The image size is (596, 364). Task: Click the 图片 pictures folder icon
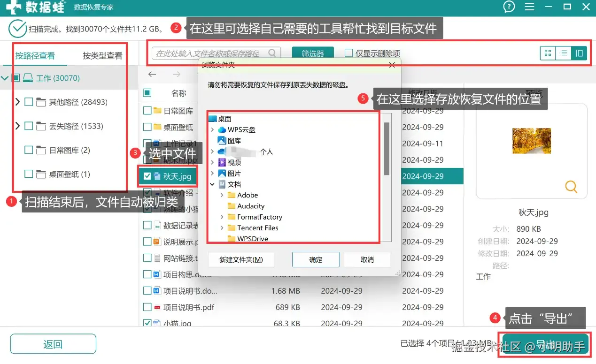(x=222, y=173)
